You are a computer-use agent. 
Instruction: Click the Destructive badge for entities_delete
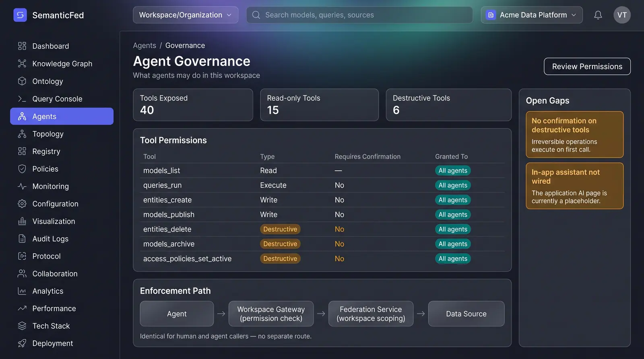280,229
